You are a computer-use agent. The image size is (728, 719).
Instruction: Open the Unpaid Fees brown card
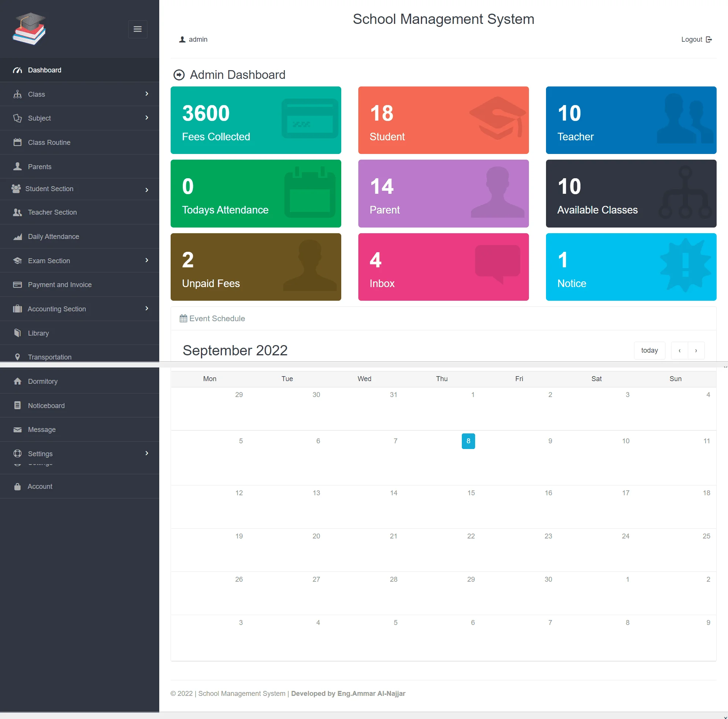tap(256, 267)
